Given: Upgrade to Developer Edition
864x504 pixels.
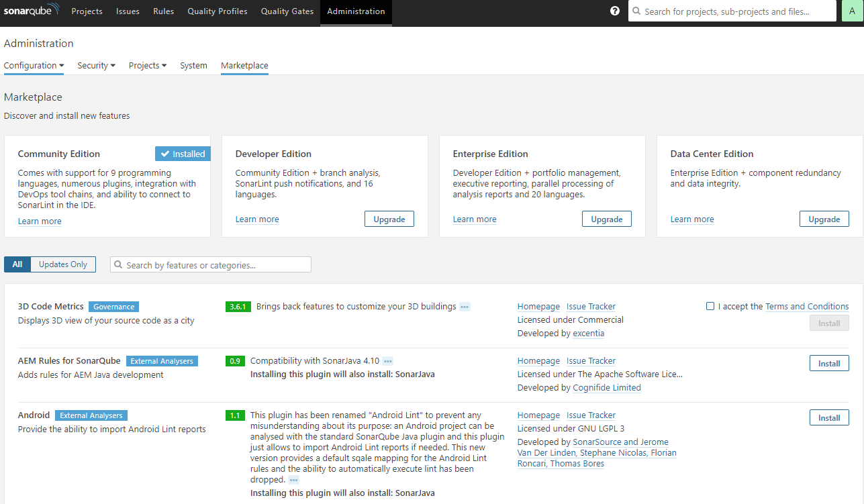Looking at the screenshot, I should click(389, 219).
